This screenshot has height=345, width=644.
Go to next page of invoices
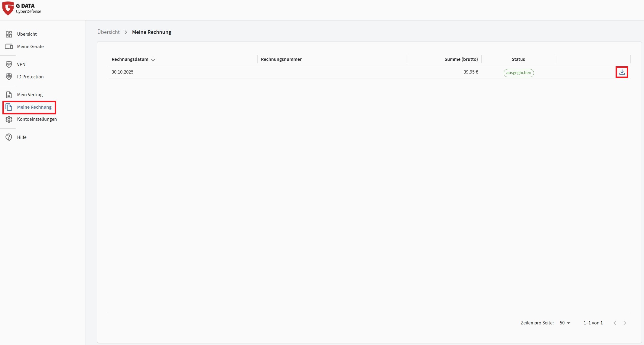(x=625, y=323)
